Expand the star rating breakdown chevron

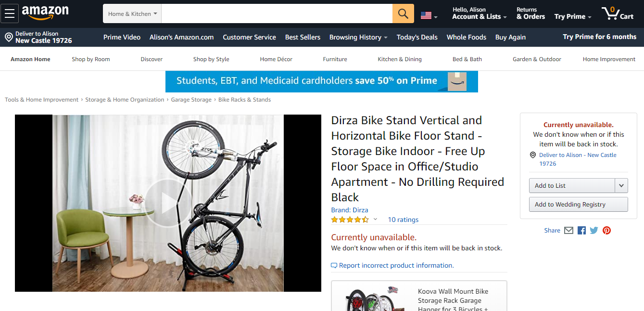[375, 220]
